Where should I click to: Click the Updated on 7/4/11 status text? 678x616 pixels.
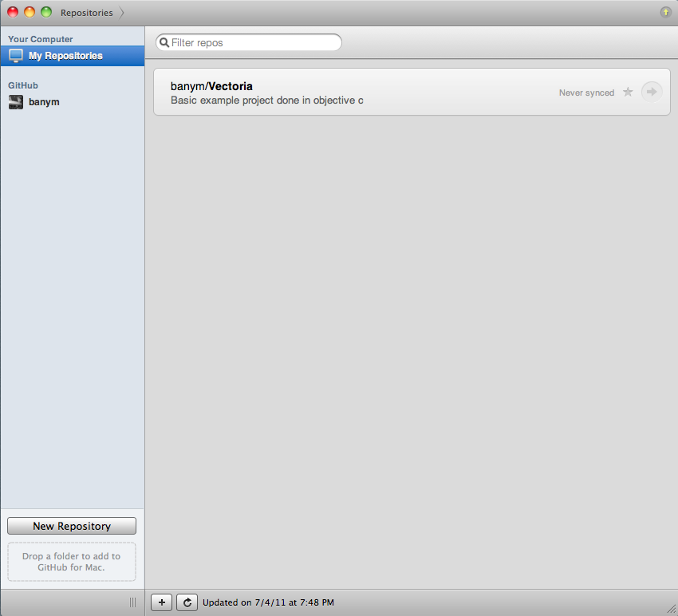click(268, 602)
